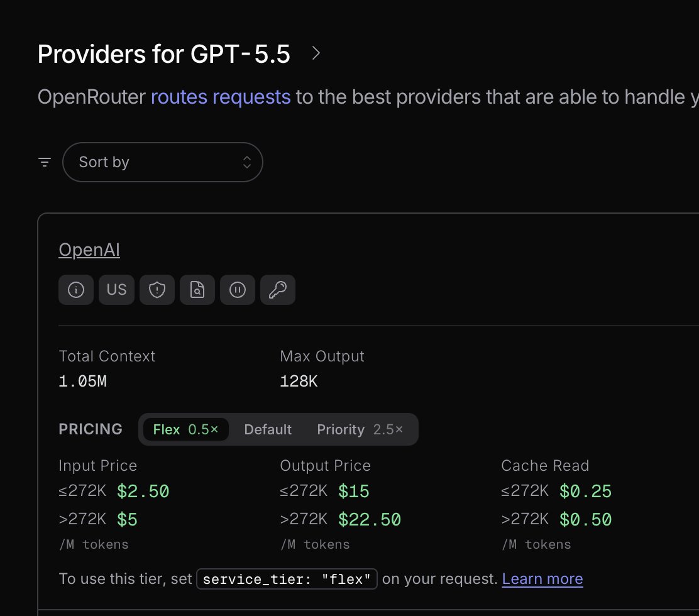Click the key icon badge
699x616 pixels.
[278, 290]
